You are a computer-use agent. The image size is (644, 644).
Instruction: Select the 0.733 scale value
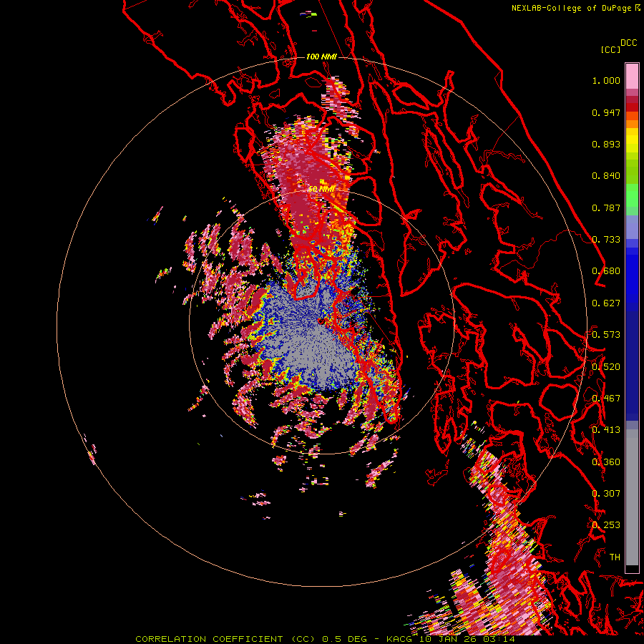point(606,240)
